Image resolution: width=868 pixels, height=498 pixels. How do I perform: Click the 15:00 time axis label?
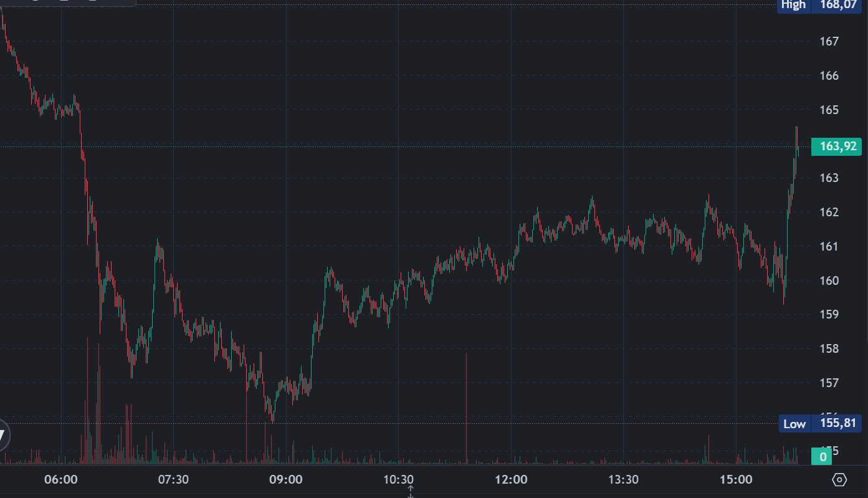(x=736, y=479)
